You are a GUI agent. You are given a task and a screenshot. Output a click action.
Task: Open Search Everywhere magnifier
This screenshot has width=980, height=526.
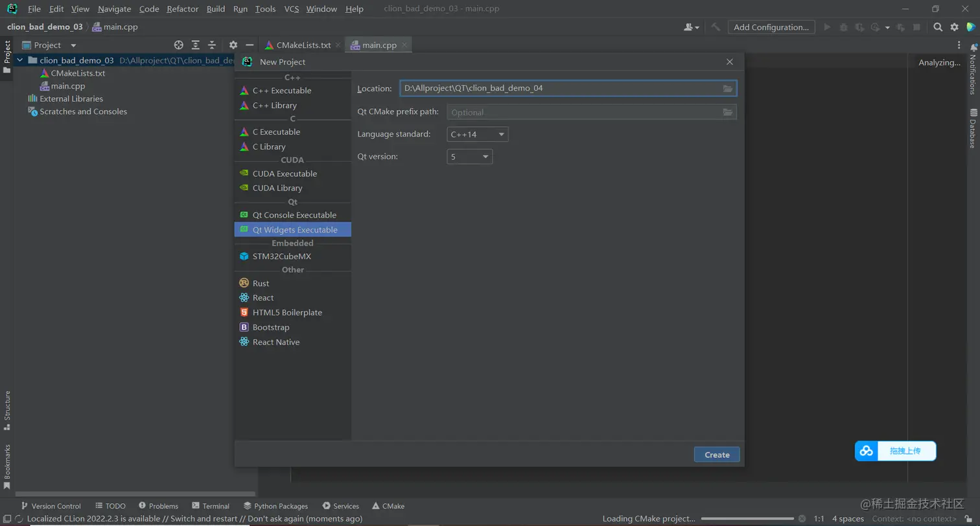coord(938,27)
